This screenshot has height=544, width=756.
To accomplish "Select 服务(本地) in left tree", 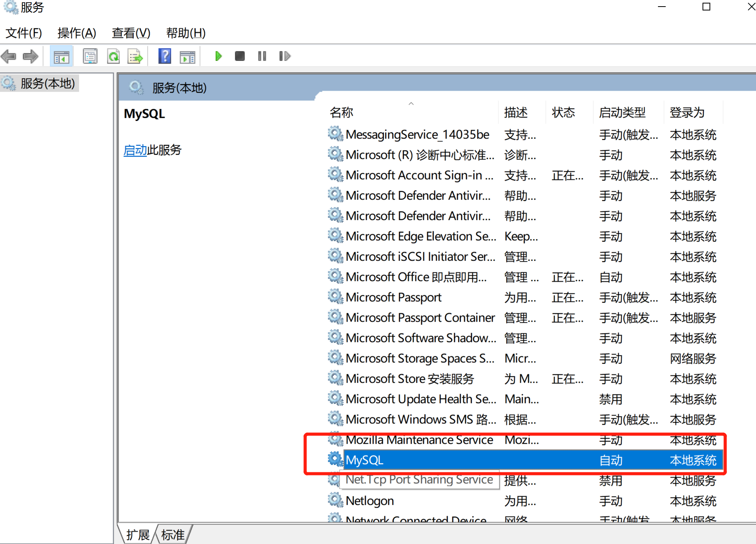I will coord(47,83).
